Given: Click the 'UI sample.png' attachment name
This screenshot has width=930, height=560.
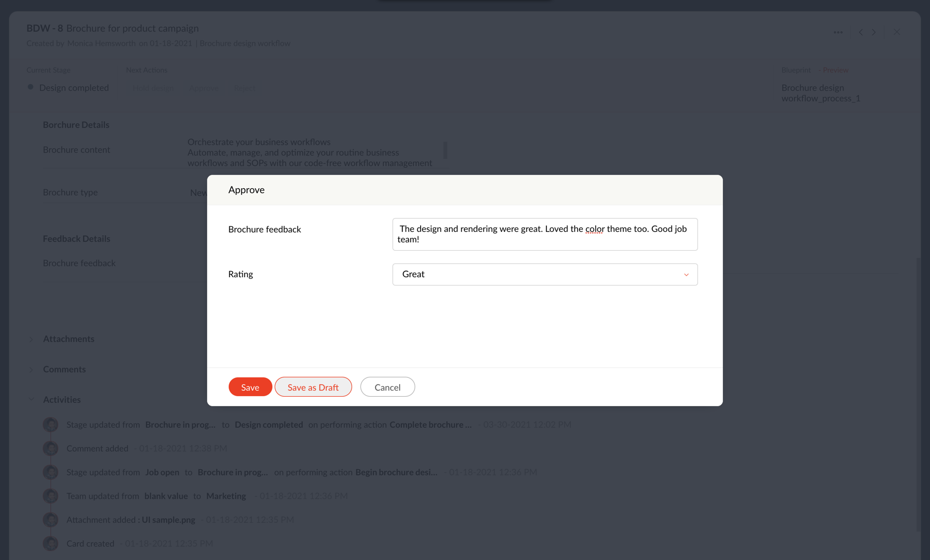Looking at the screenshot, I should (x=168, y=520).
